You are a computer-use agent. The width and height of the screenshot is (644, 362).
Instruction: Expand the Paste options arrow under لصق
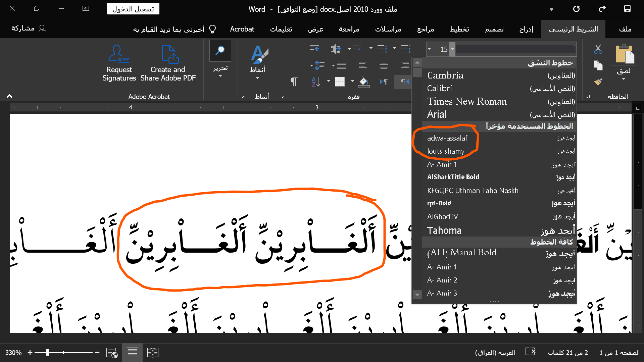coord(623,79)
